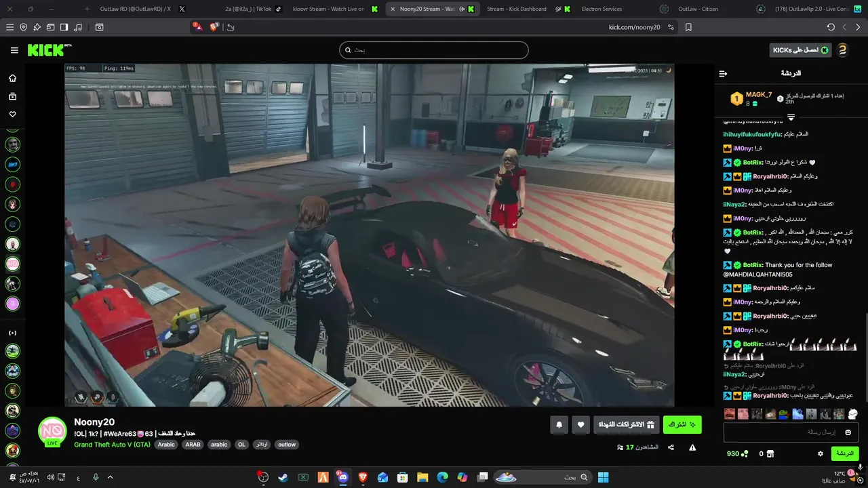Select the 'outlow' tag
Viewport: 868px width, 488px height.
click(287, 445)
